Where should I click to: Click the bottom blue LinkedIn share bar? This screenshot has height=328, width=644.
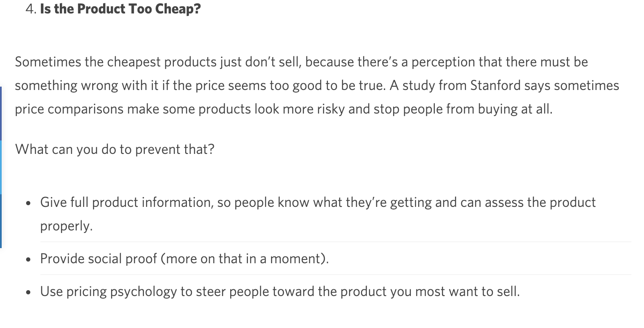click(1, 221)
